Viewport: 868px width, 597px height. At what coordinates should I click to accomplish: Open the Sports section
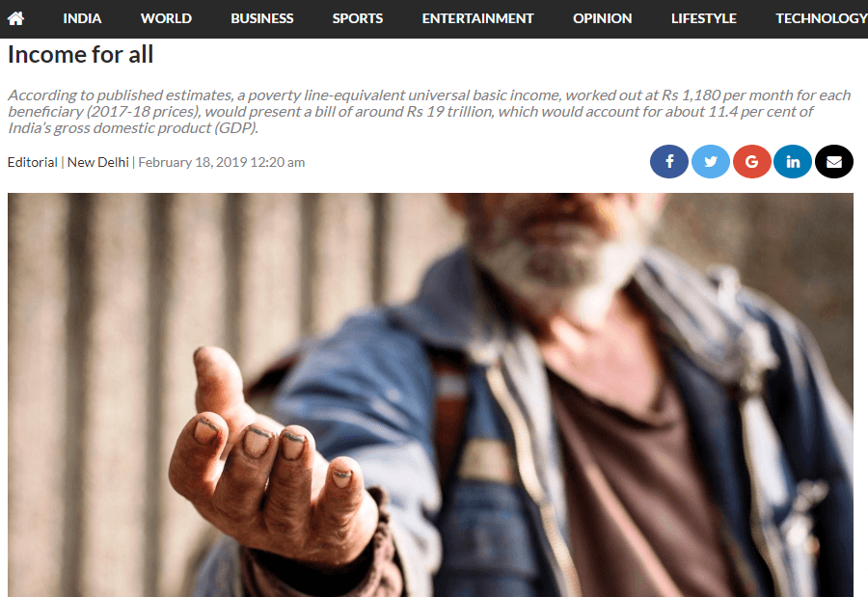(358, 18)
